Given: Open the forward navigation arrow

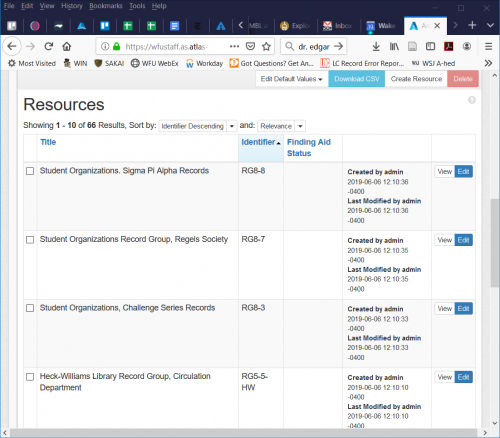Looking at the screenshot, I should (30, 46).
